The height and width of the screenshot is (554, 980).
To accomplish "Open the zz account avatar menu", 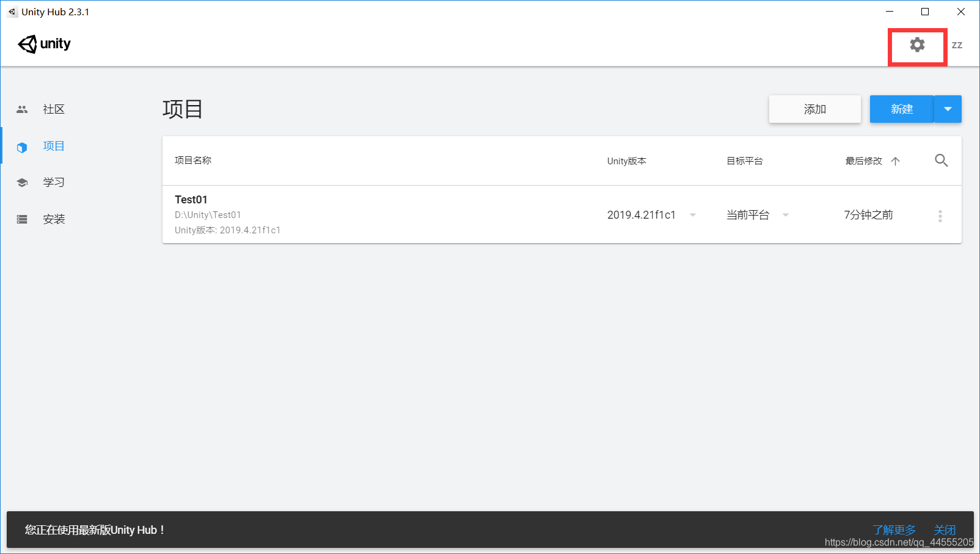I will click(x=957, y=45).
